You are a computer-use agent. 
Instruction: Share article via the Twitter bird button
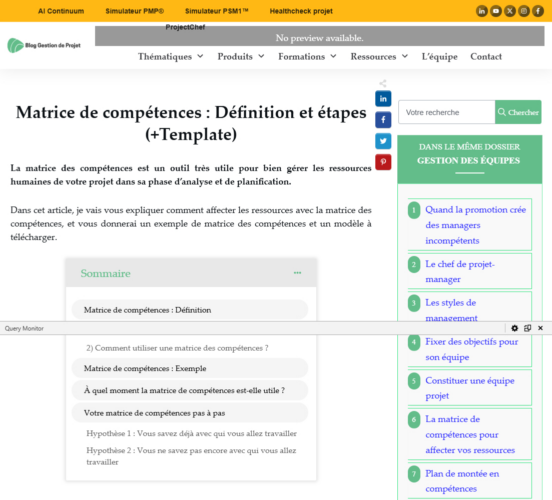383,141
